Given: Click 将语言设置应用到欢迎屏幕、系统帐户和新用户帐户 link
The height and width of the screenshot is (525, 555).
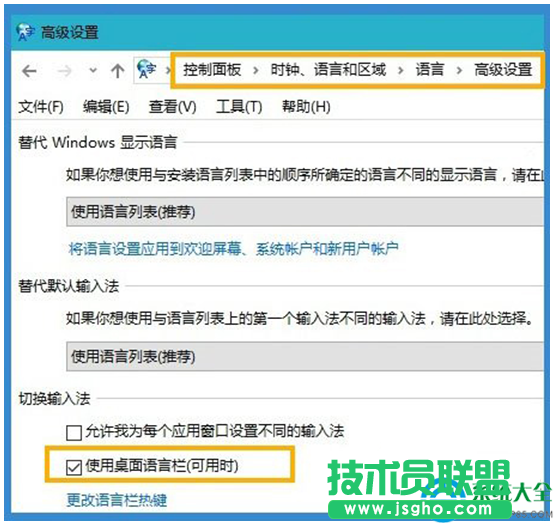Looking at the screenshot, I should point(234,249).
